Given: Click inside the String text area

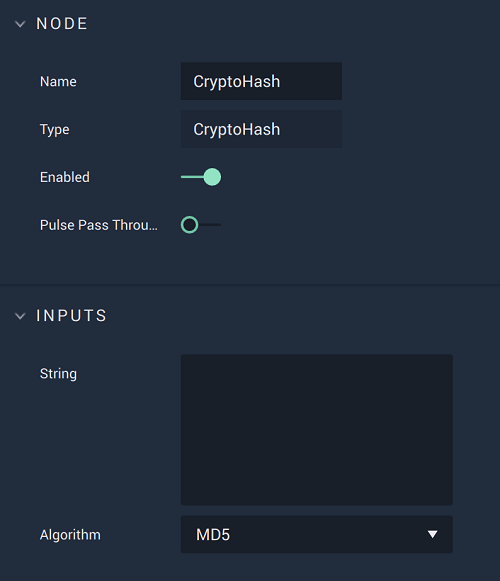Looking at the screenshot, I should coord(317,429).
